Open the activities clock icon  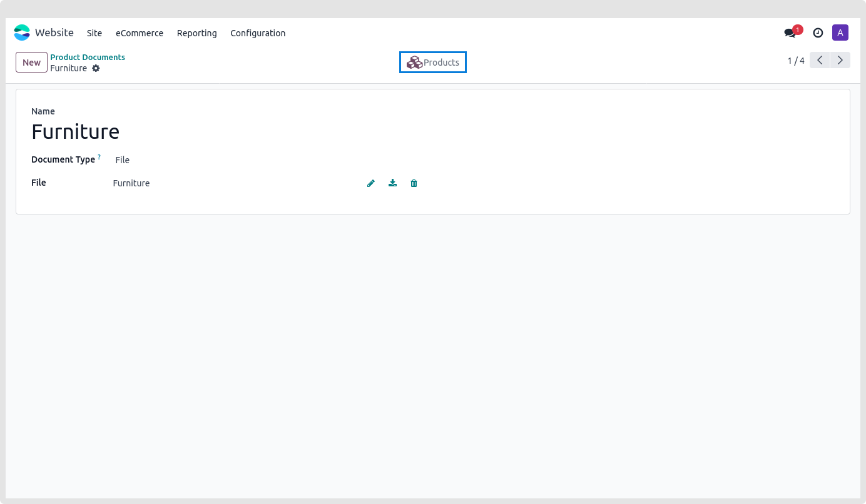pyautogui.click(x=818, y=33)
